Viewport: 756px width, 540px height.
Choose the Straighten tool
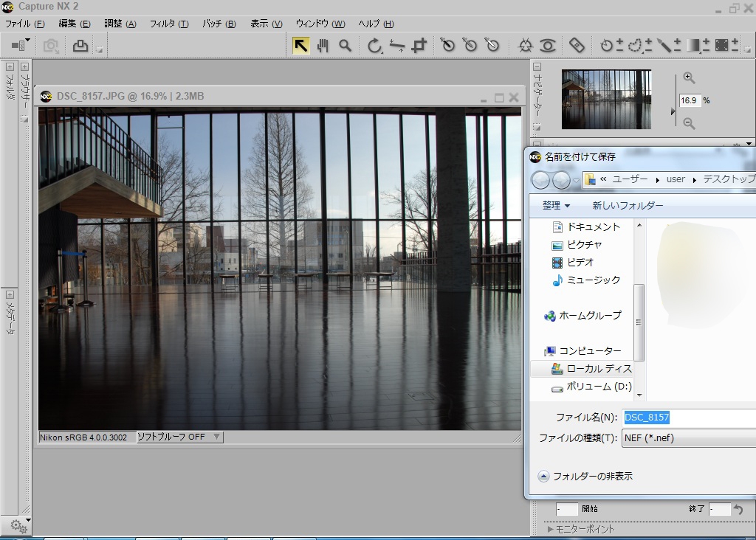coord(397,46)
